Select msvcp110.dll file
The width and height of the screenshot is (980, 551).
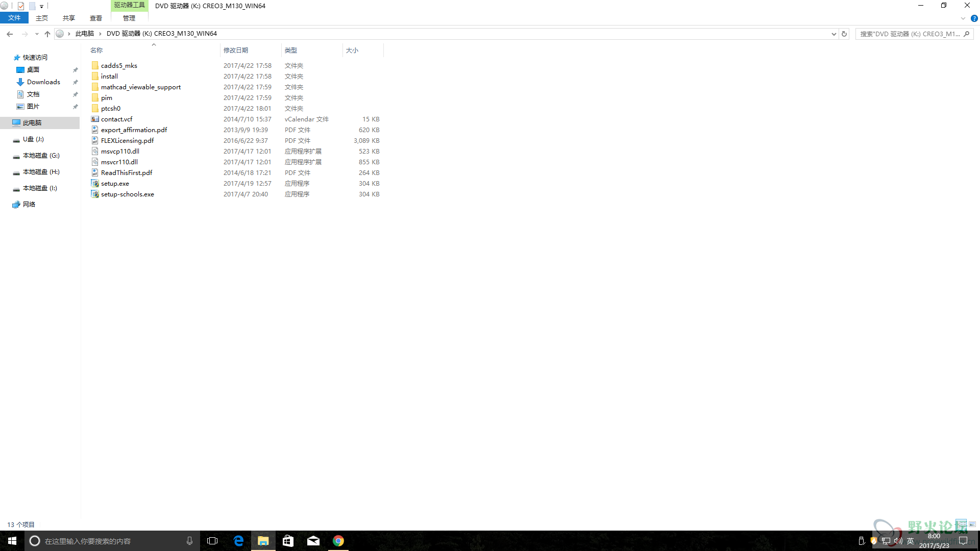click(120, 151)
